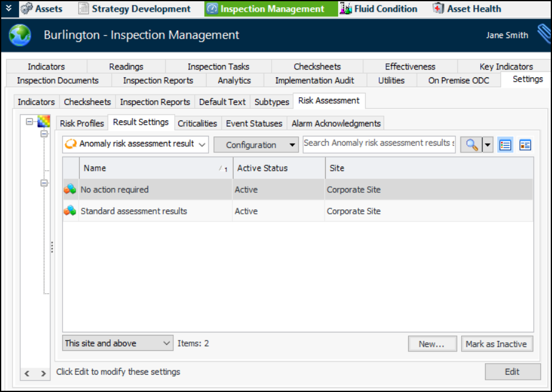Click Active status in No action required row
The height and width of the screenshot is (392, 552).
(246, 190)
